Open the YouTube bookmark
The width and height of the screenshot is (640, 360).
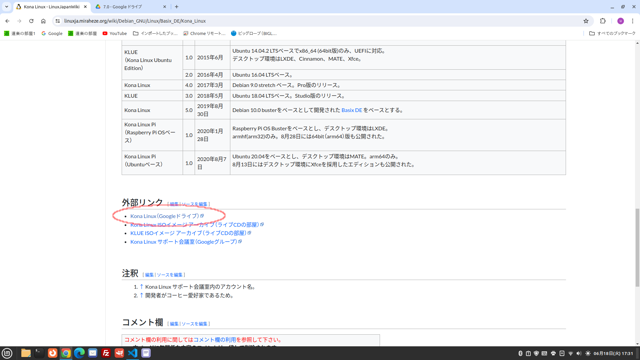[115, 33]
